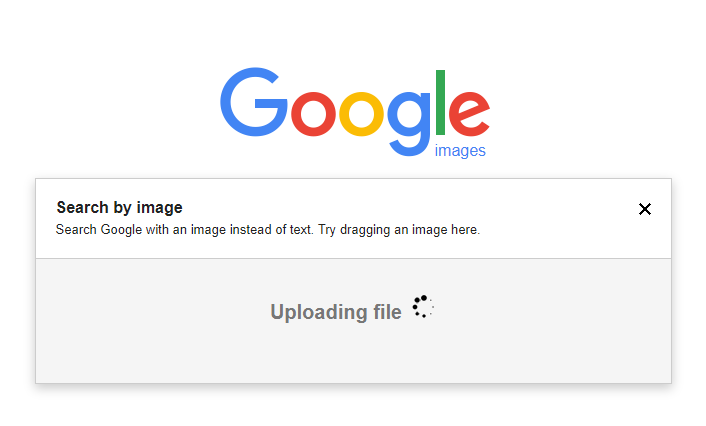Click the uploading spinner icon
This screenshot has height=426, width=706.
pyautogui.click(x=421, y=308)
